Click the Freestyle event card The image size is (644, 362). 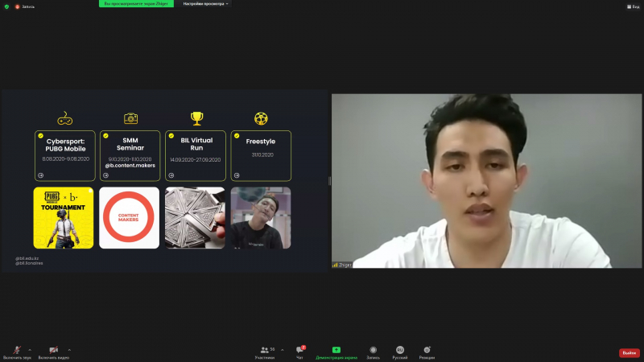[x=261, y=155]
